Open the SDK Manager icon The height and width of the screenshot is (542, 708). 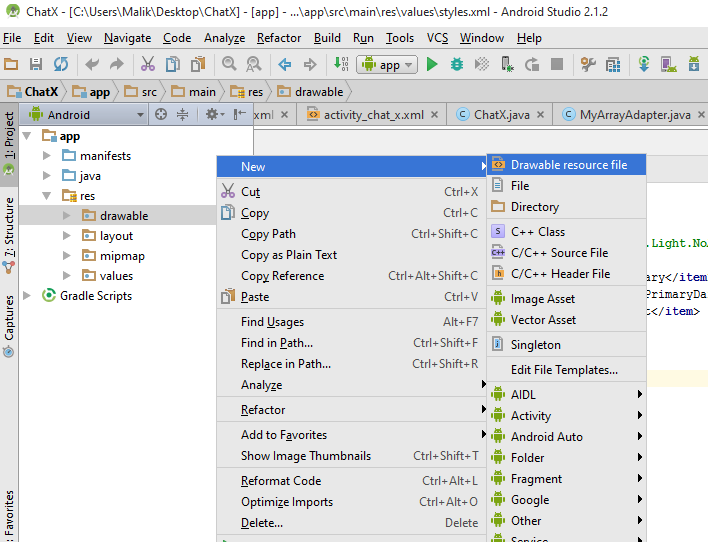(694, 64)
